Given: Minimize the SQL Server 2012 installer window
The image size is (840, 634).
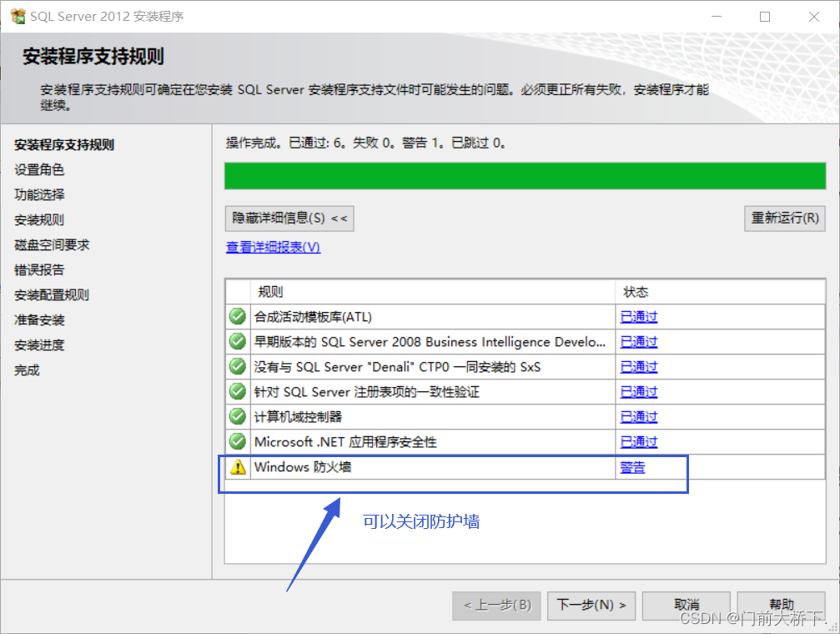Looking at the screenshot, I should 717,17.
